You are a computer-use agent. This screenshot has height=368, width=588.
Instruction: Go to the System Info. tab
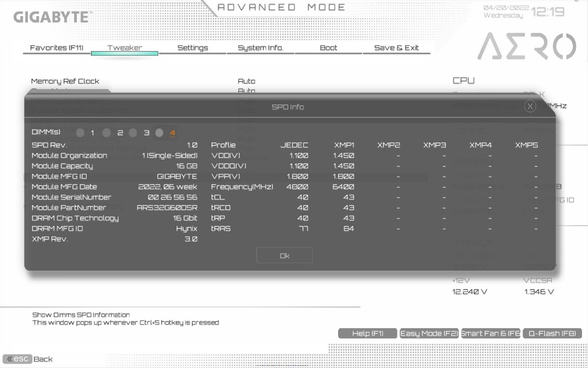(260, 48)
